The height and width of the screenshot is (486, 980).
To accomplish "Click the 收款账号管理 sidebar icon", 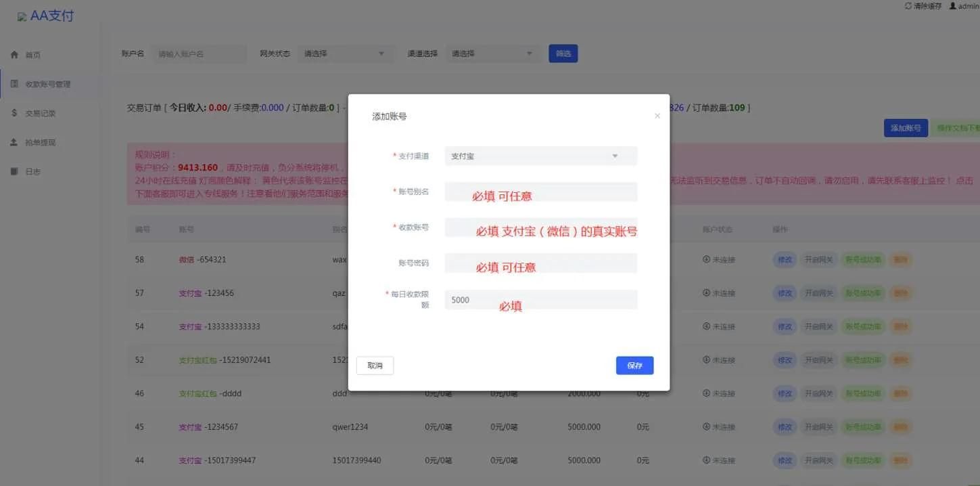I will pyautogui.click(x=14, y=84).
